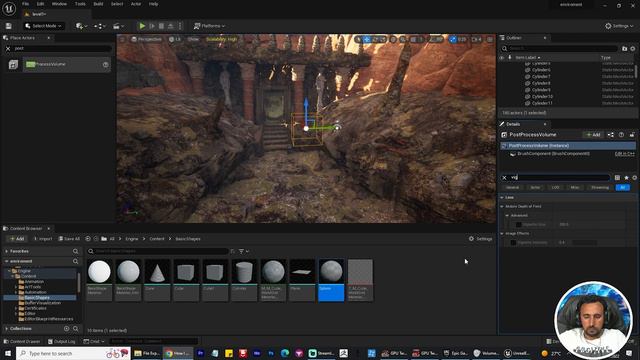Image resolution: width=640 pixels, height=360 pixels.
Task: Open the Lit view mode dropdown
Action: (175, 39)
